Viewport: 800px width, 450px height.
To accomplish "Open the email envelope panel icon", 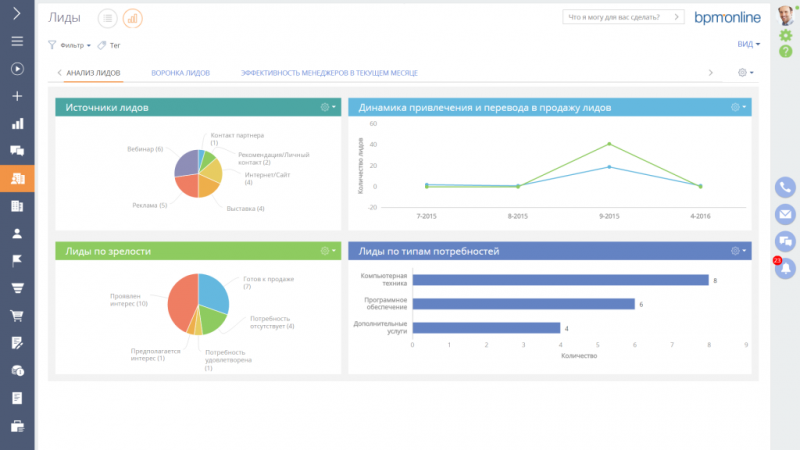I will 785,214.
